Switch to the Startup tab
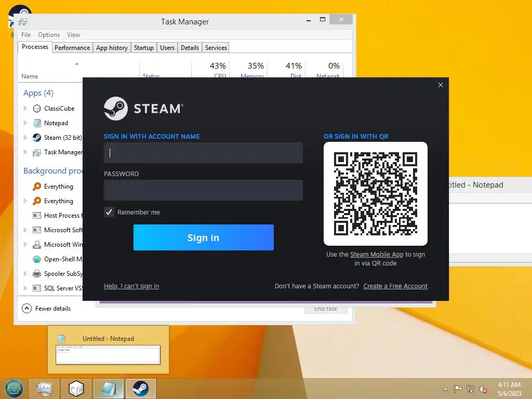The width and height of the screenshot is (532, 399). click(144, 48)
